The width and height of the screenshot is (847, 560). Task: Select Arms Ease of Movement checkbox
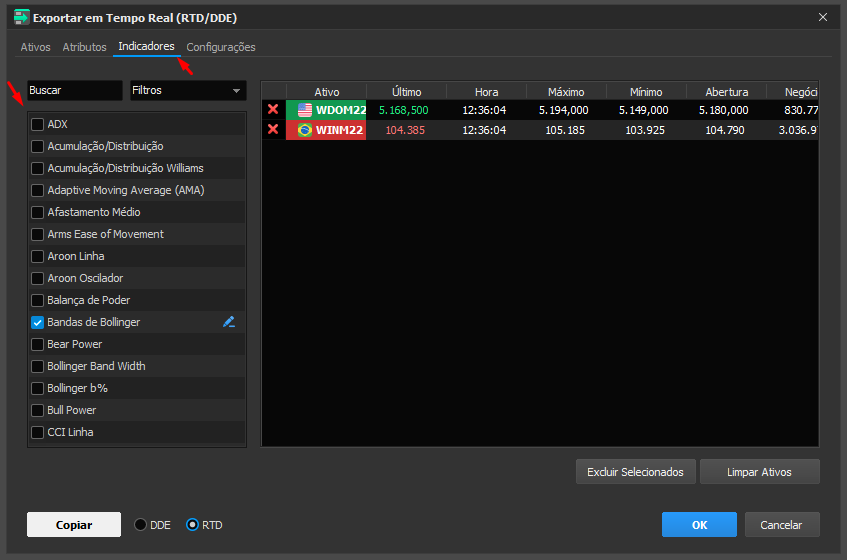[x=37, y=234]
